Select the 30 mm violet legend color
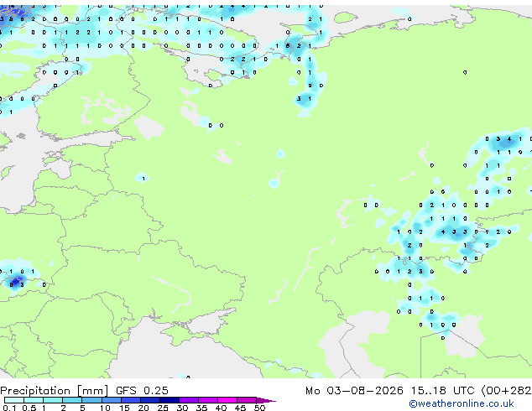Image resolution: width=532 pixels, height=411 pixels. coord(189,400)
